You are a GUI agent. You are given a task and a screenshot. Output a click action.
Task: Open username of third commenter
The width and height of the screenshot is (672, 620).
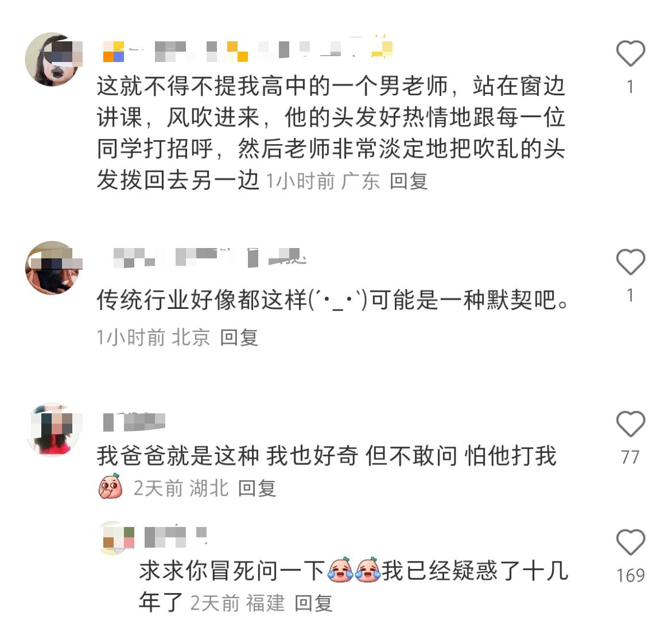pyautogui.click(x=134, y=421)
